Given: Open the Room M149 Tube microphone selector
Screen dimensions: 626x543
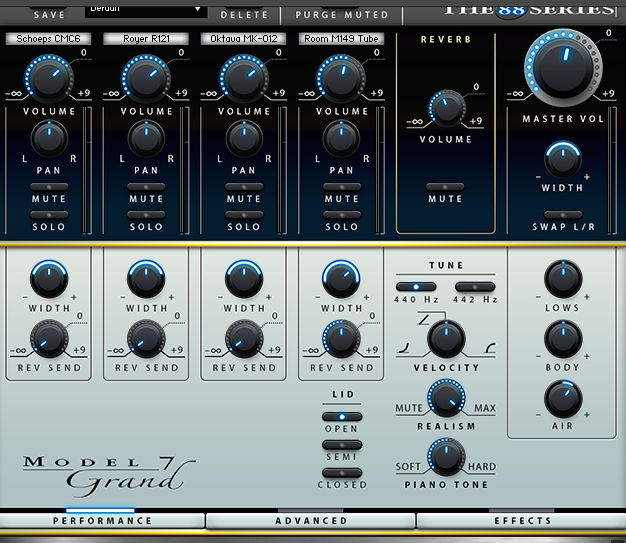Looking at the screenshot, I should pyautogui.click(x=342, y=38).
